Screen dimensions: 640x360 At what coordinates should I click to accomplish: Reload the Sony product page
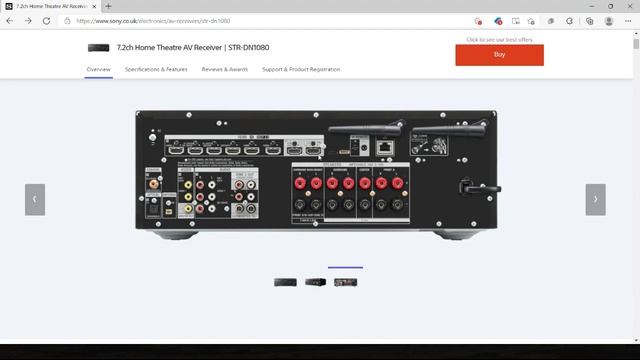pyautogui.click(x=47, y=21)
